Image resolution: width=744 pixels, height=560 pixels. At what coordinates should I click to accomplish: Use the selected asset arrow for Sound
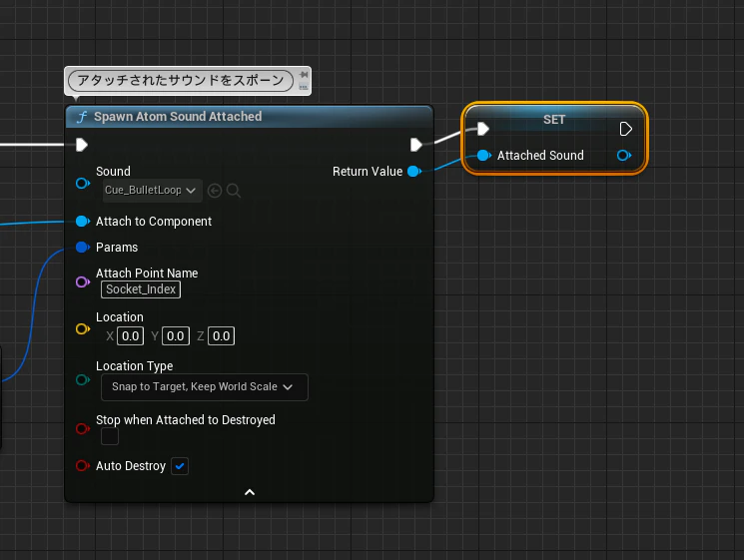click(x=215, y=191)
